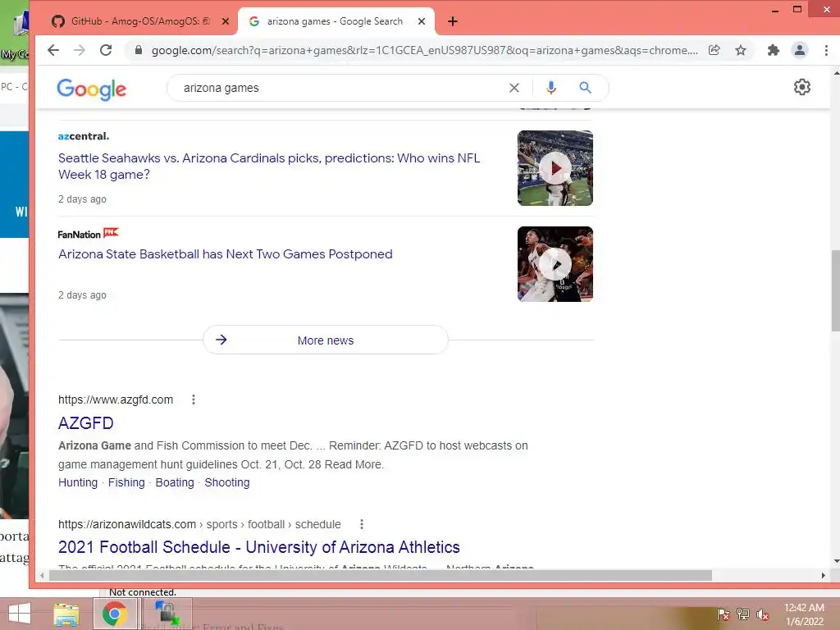840x630 pixels.
Task: Open the Shooting sitelink
Action: pyautogui.click(x=227, y=482)
